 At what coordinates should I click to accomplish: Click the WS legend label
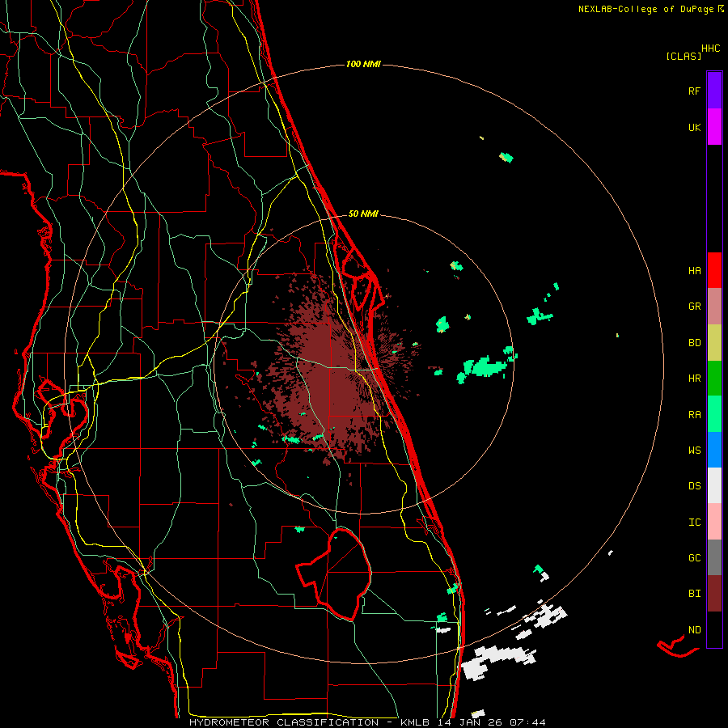tap(694, 451)
